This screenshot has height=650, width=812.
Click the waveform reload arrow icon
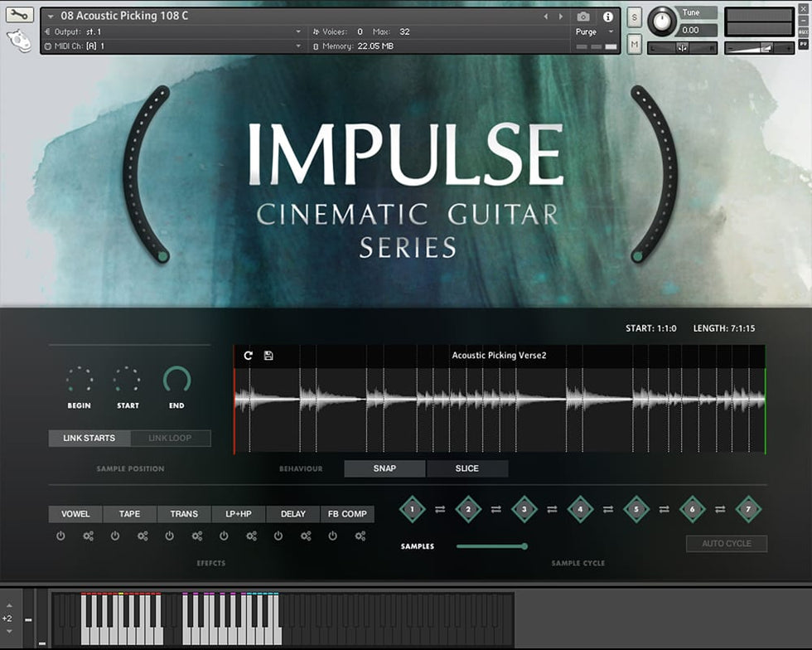tap(248, 356)
